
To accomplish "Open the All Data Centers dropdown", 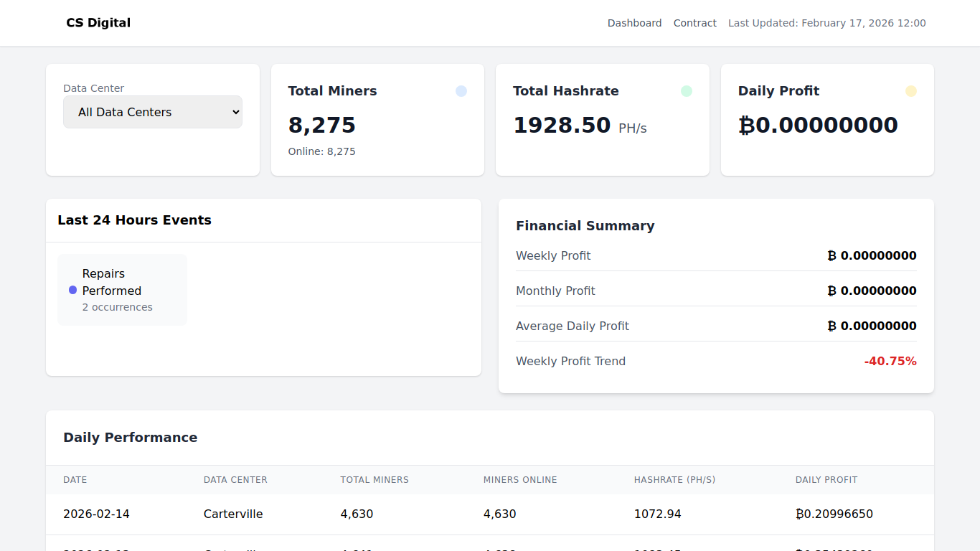I will 153,112.
